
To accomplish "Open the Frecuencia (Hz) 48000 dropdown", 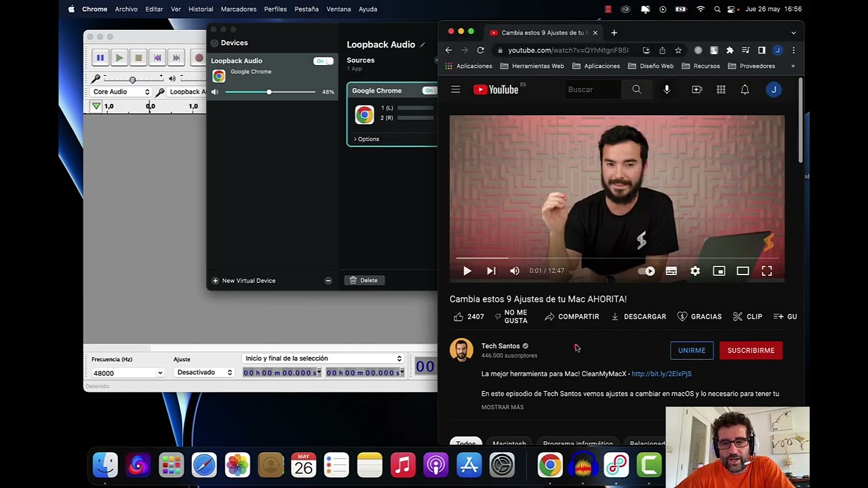I will point(128,373).
